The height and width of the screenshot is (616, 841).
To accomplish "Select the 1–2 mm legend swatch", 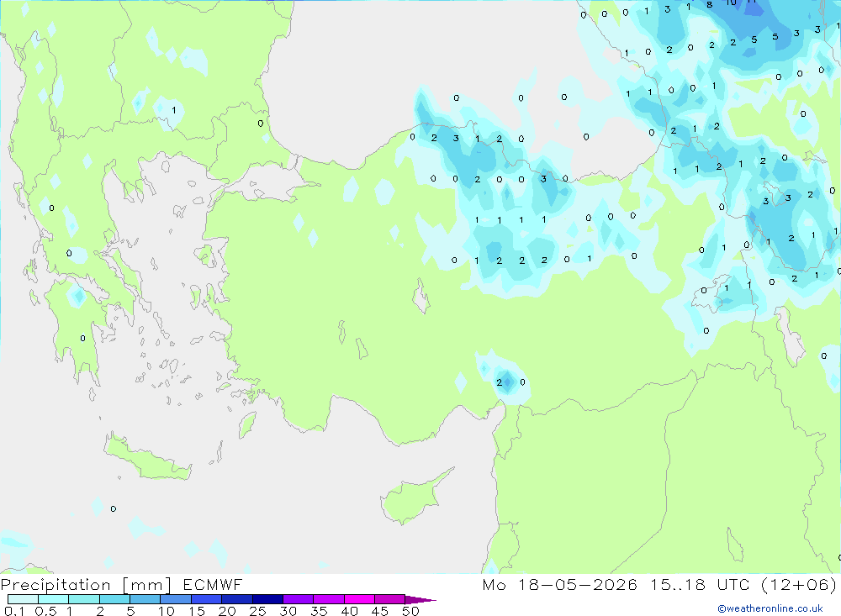I will (x=84, y=599).
